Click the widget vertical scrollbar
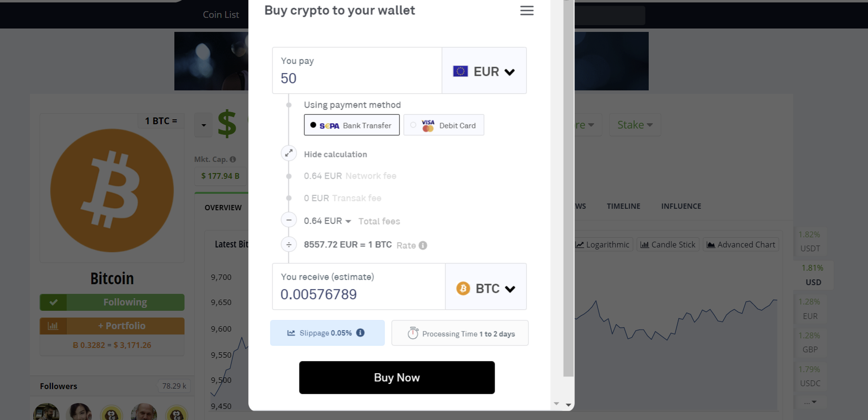 pos(569,188)
